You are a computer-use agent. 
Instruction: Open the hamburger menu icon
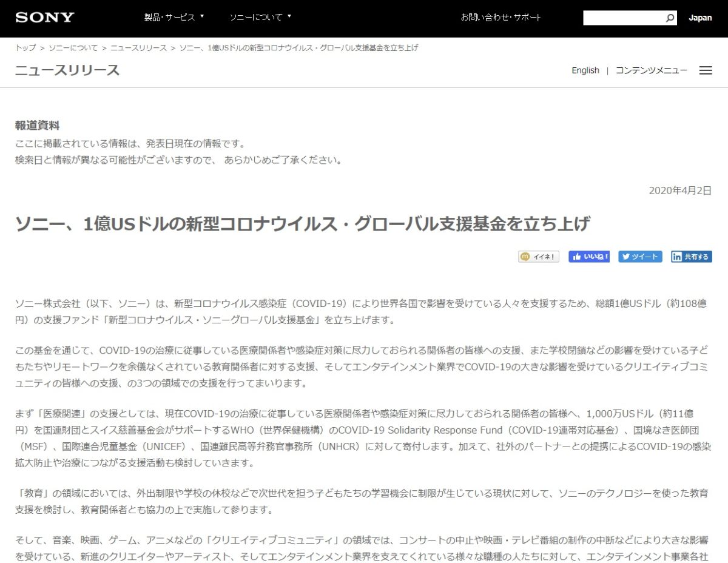(706, 70)
